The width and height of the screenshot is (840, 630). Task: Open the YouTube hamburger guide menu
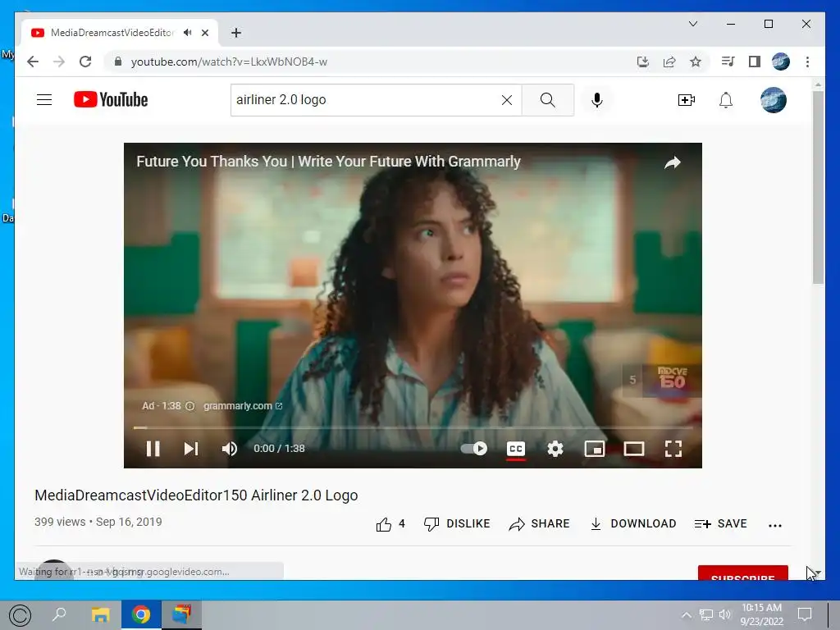point(44,99)
